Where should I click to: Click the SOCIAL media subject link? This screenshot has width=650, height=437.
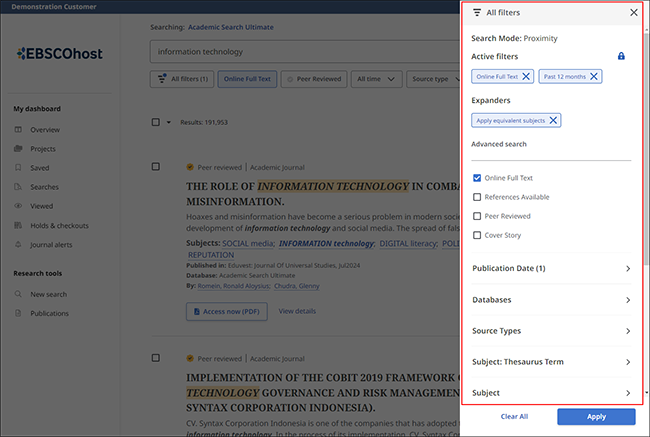click(x=248, y=243)
